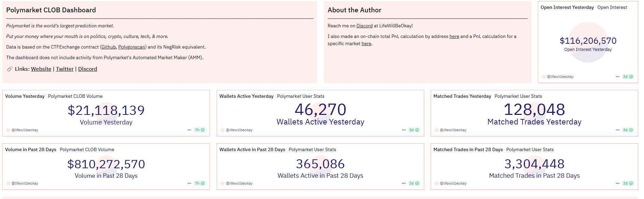Open three-dot menu on Wallets Active in Past 28 Days
This screenshot has width=644, height=199.
tap(404, 183)
